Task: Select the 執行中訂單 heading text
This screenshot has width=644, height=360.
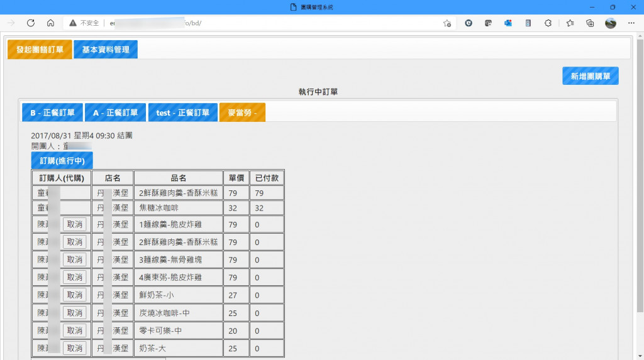Action: [318, 92]
